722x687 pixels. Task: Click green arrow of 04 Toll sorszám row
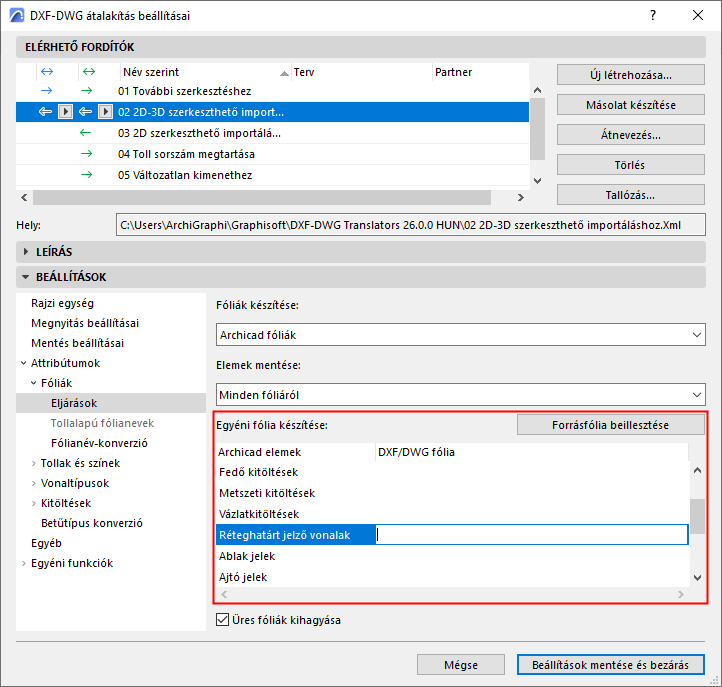point(87,154)
